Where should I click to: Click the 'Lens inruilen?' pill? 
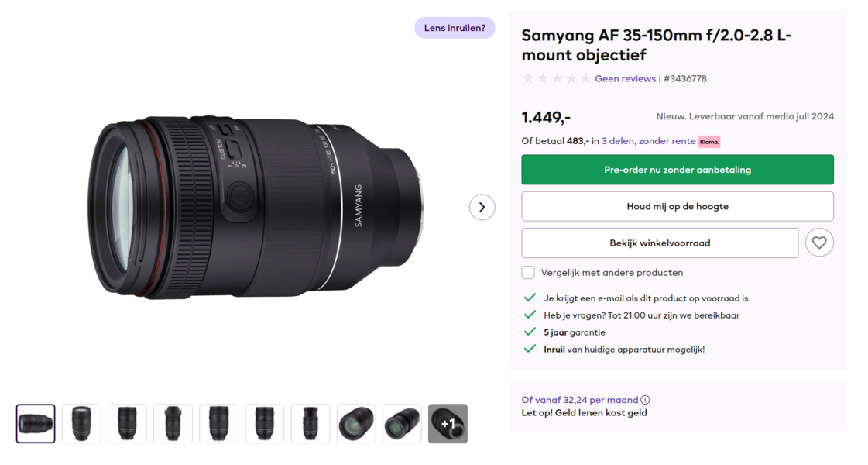[x=455, y=28]
